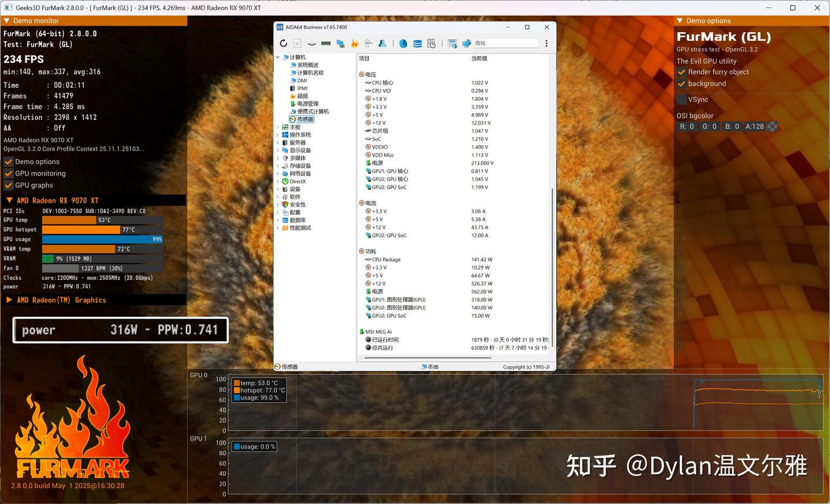830x504 pixels.
Task: Click the shield icon beside 安全性
Action: [285, 204]
